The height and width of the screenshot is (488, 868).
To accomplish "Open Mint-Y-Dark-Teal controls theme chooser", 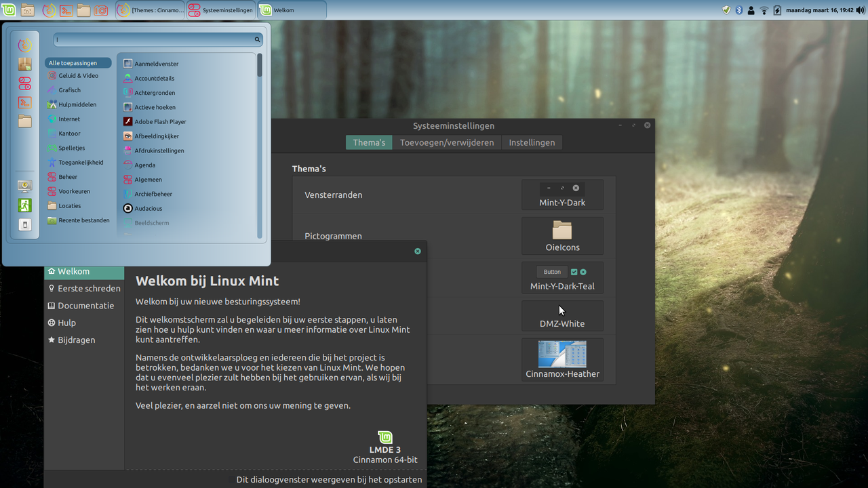I will coord(562,278).
